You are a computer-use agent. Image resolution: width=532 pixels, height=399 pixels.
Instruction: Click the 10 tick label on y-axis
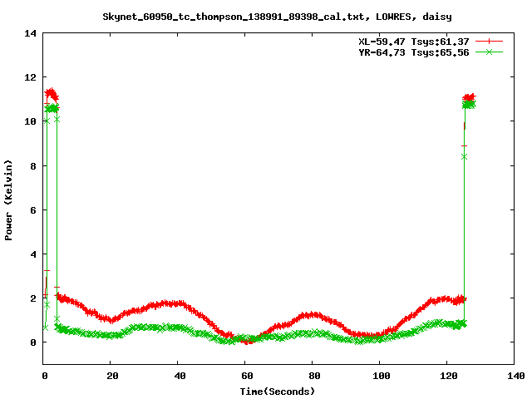[28, 121]
